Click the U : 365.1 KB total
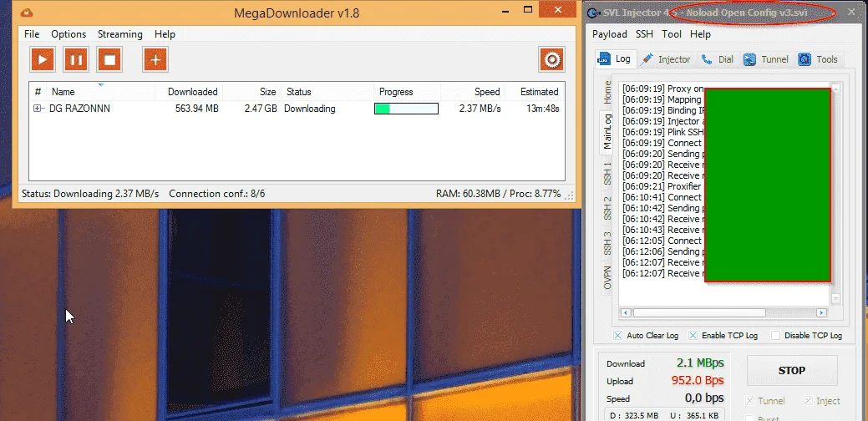 (x=697, y=415)
